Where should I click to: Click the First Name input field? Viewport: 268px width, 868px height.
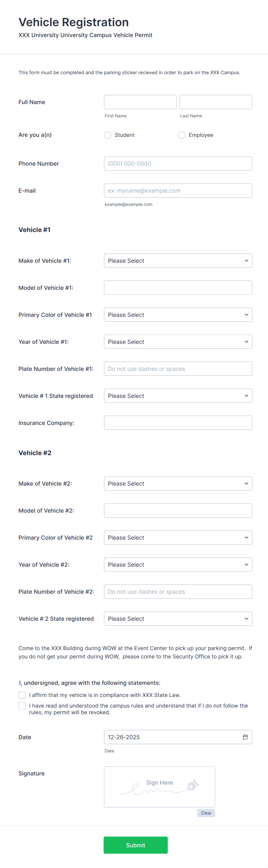pyautogui.click(x=140, y=102)
